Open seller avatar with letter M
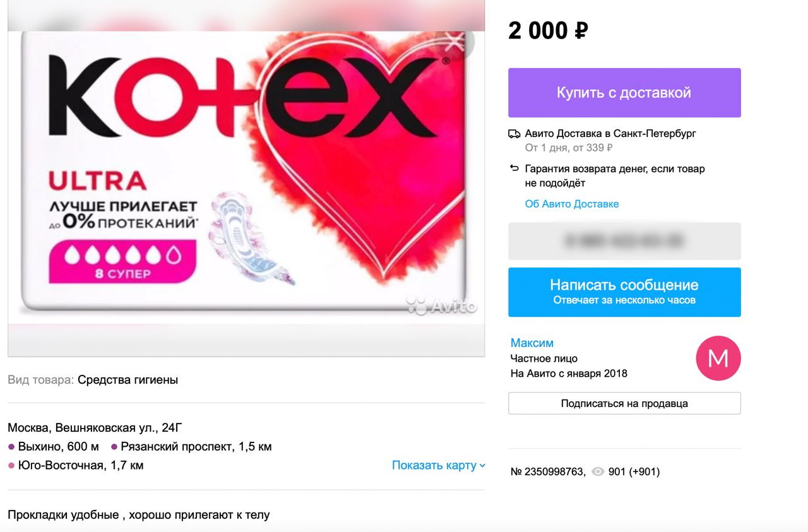This screenshot has width=808, height=532. coord(718,358)
